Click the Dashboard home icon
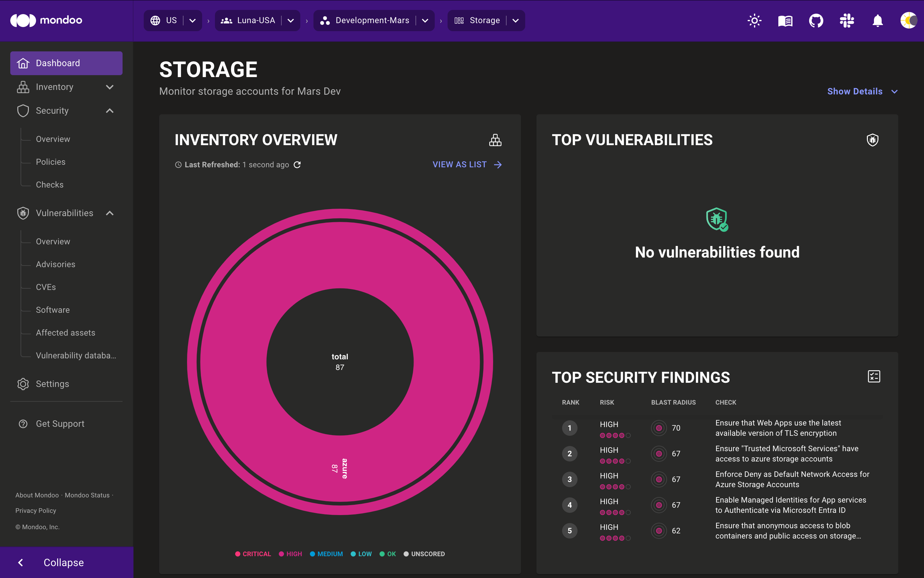 point(23,63)
